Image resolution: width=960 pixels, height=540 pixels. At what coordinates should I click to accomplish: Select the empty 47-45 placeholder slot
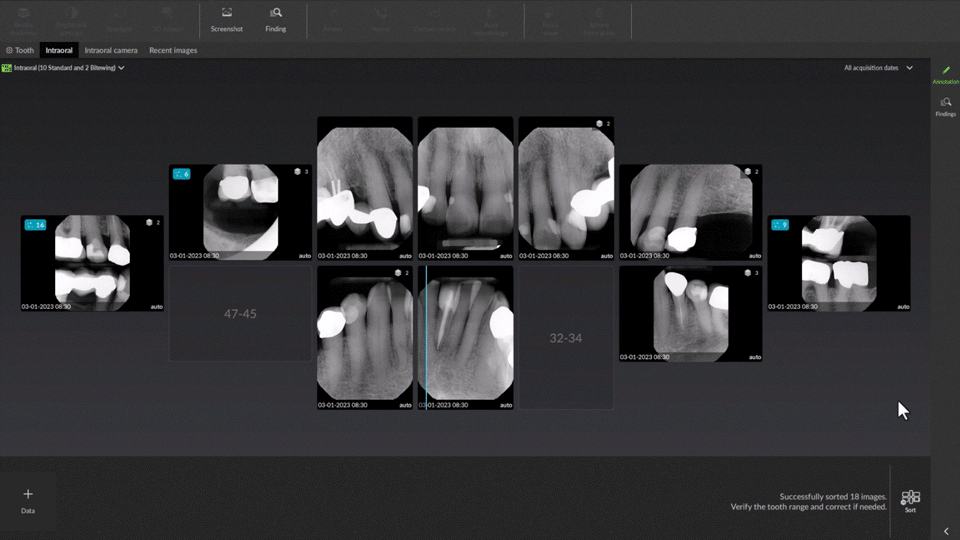pyautogui.click(x=240, y=314)
